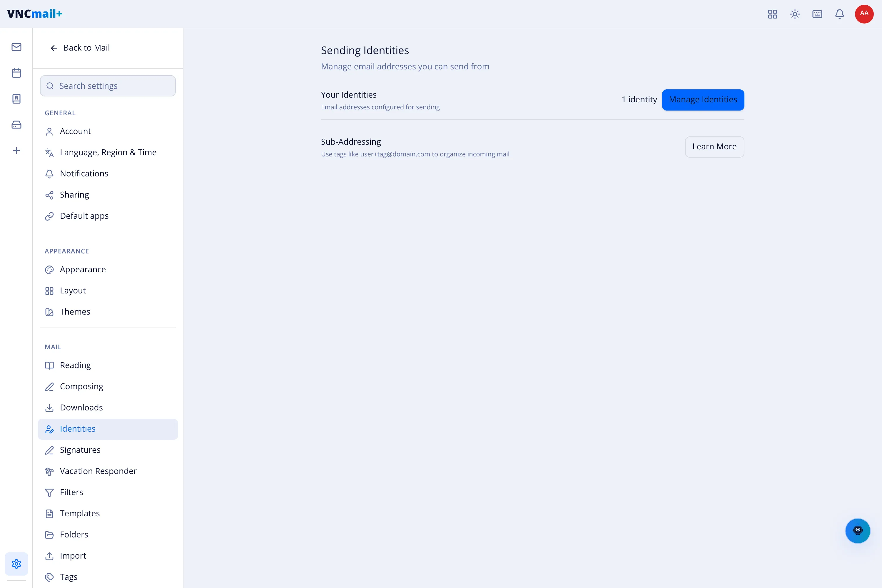Viewport: 882px width, 588px height.
Task: Open Reading settings
Action: (108, 365)
